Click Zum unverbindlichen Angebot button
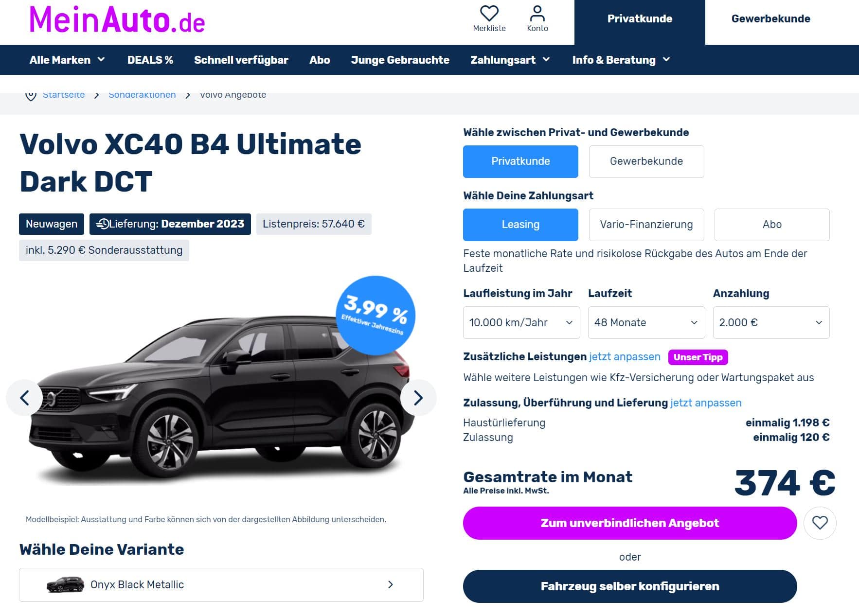Image resolution: width=859 pixels, height=616 pixels. (x=629, y=523)
